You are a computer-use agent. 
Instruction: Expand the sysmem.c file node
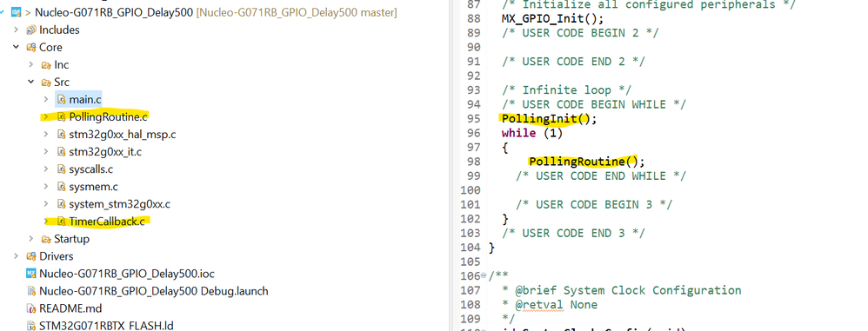point(46,187)
